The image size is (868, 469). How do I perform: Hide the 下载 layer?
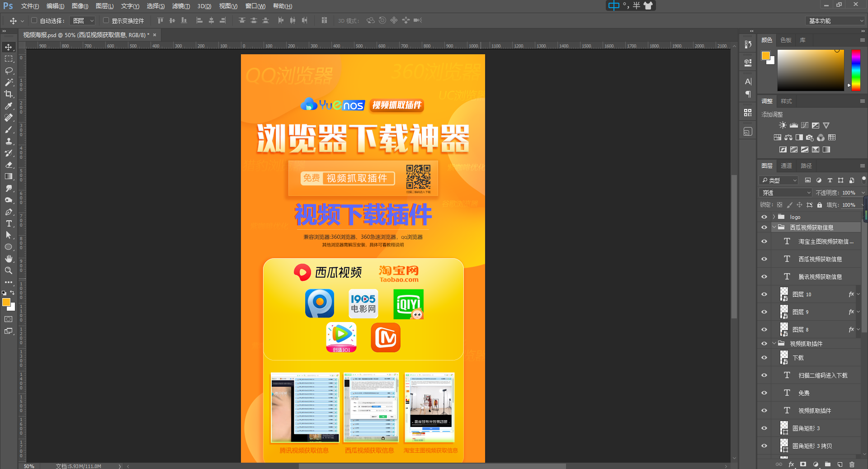click(x=764, y=358)
